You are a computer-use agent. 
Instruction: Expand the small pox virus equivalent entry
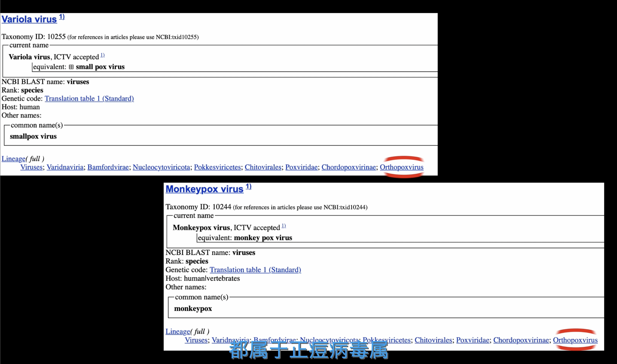(x=71, y=67)
